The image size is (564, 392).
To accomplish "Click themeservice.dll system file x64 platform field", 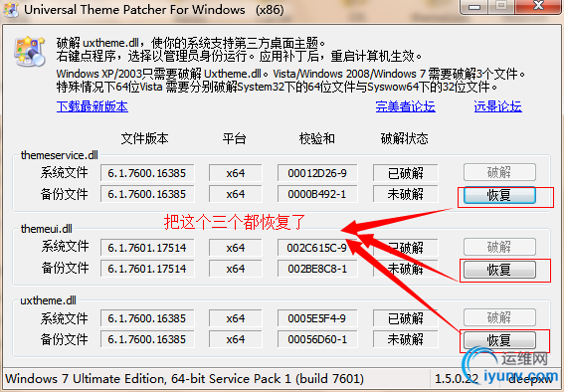I will click(x=236, y=173).
